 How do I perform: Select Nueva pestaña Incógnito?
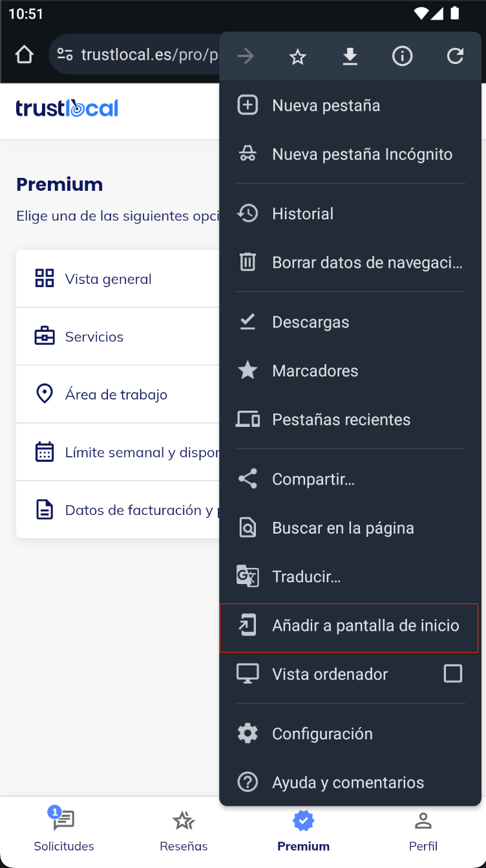pyautogui.click(x=350, y=155)
